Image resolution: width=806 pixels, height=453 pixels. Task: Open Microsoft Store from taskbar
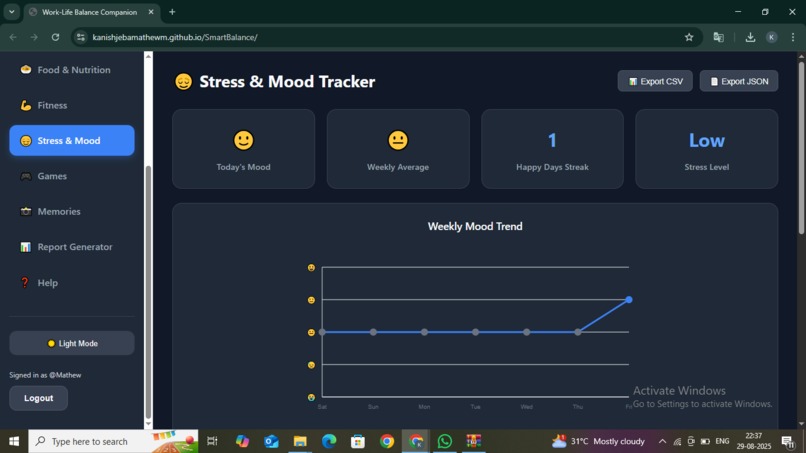[x=358, y=441]
